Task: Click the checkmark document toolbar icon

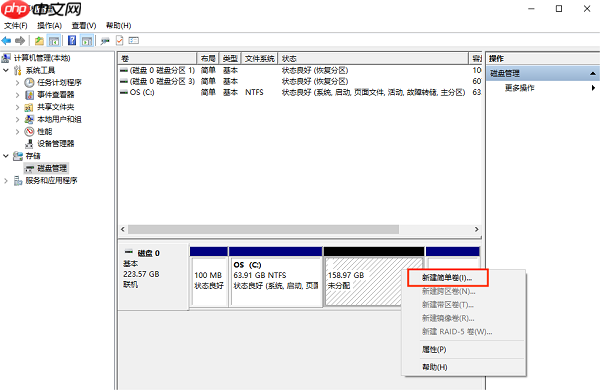Action: coord(120,40)
